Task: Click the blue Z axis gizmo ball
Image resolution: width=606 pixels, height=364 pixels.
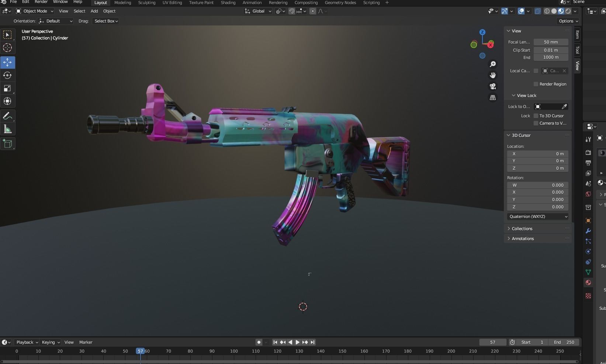Action: (482, 32)
